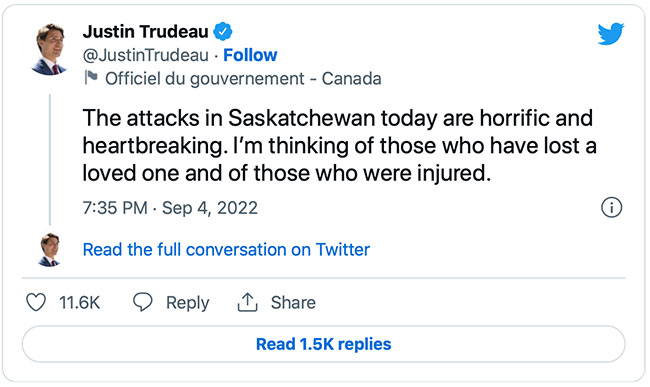Click the speech bubble reply icon

pos(143,302)
